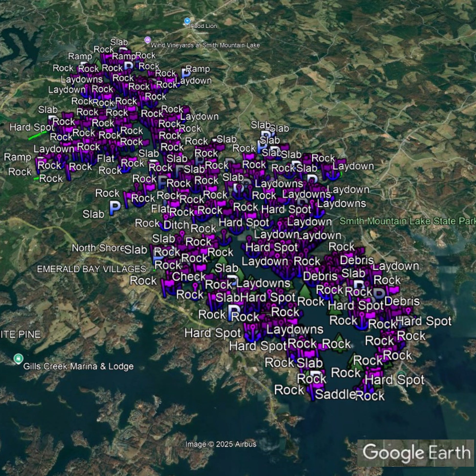Click the Food Lion text label
The image size is (476, 476).
pos(204,26)
